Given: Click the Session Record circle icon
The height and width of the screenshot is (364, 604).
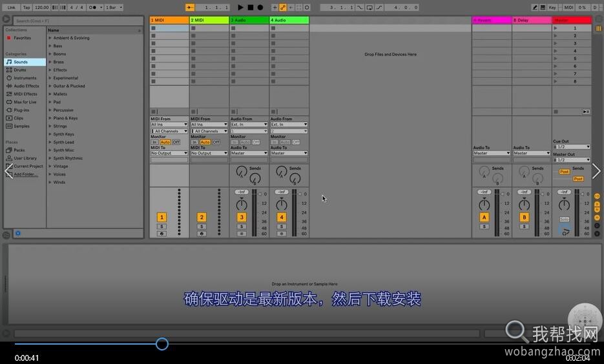Looking at the screenshot, I should point(307,7).
